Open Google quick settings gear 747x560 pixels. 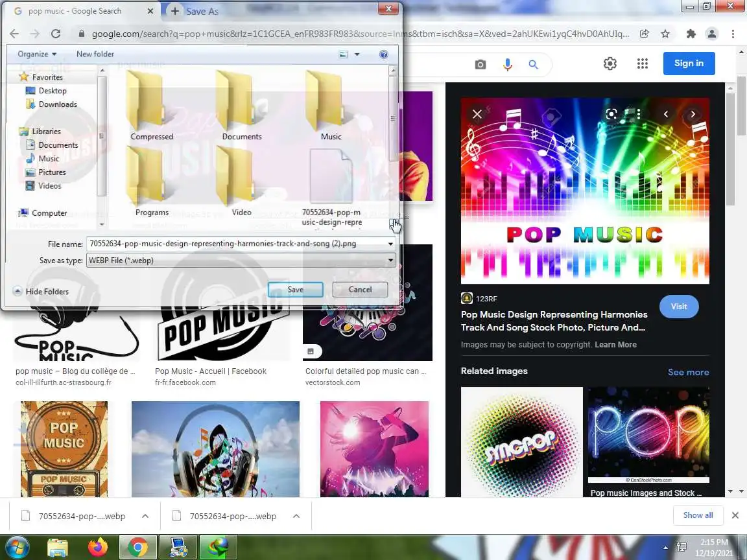pos(610,64)
